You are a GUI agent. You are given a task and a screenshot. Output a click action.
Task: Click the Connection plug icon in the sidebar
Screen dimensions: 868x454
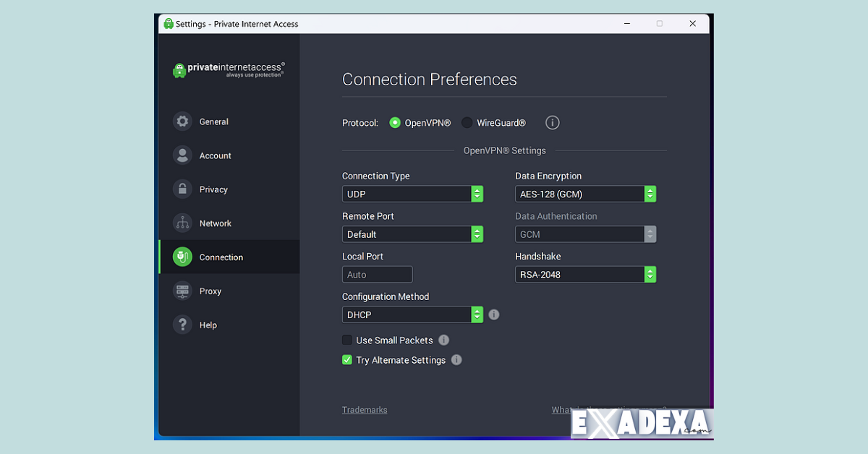[x=182, y=257]
